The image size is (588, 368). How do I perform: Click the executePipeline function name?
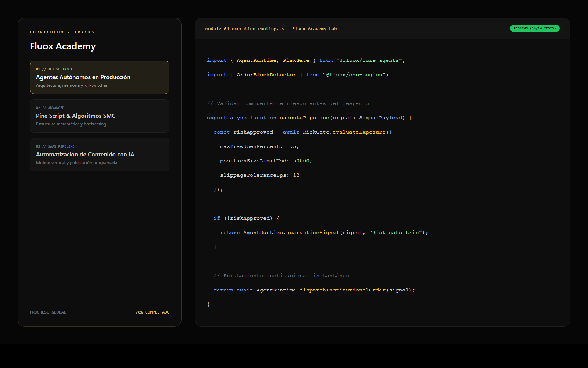[x=304, y=118]
